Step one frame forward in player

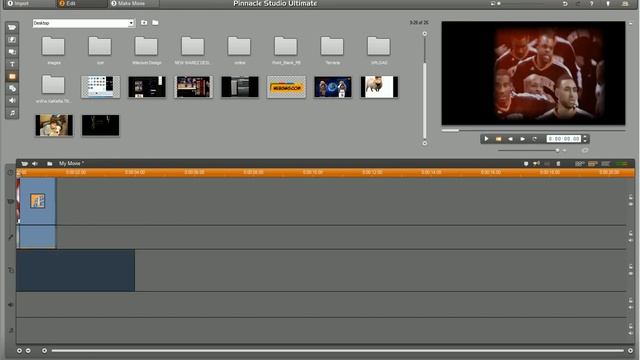522,139
